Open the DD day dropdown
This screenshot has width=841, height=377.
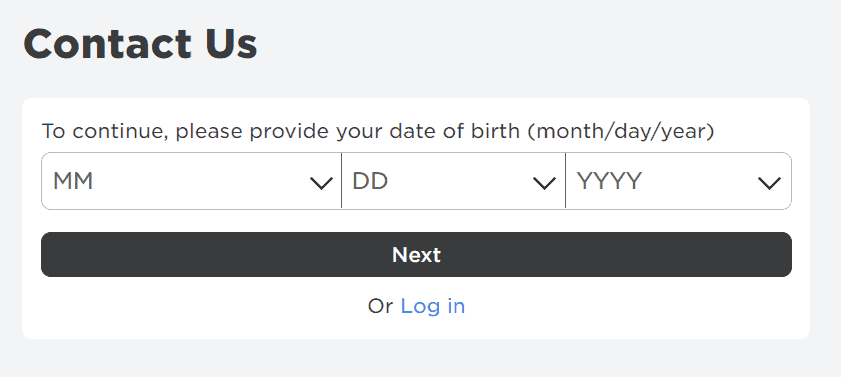click(453, 181)
